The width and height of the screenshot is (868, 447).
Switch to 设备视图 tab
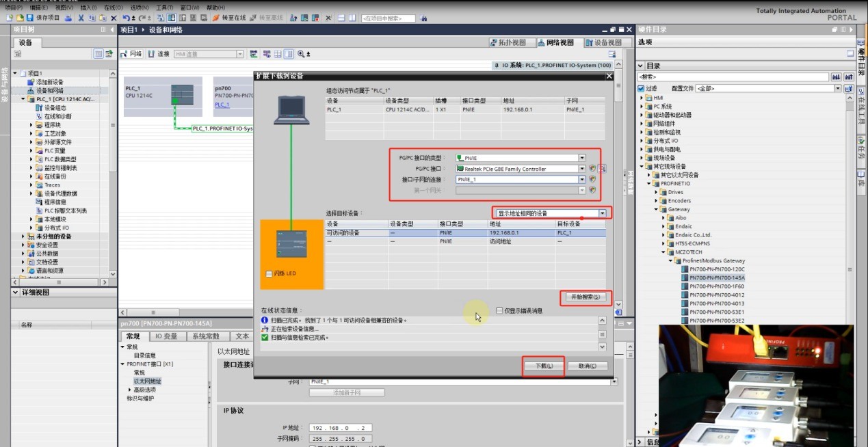tap(604, 42)
